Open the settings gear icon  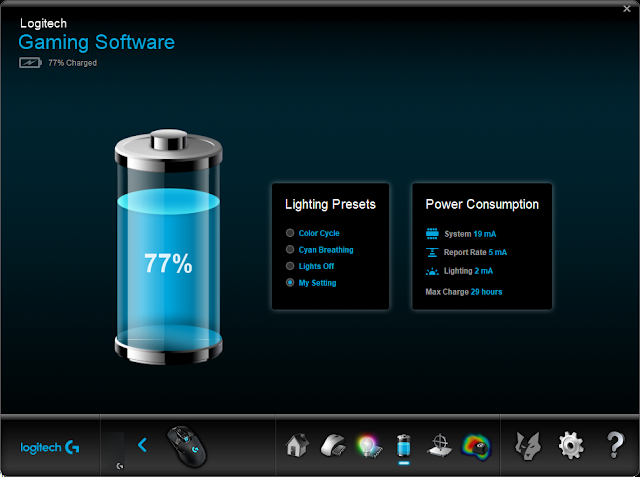click(571, 446)
